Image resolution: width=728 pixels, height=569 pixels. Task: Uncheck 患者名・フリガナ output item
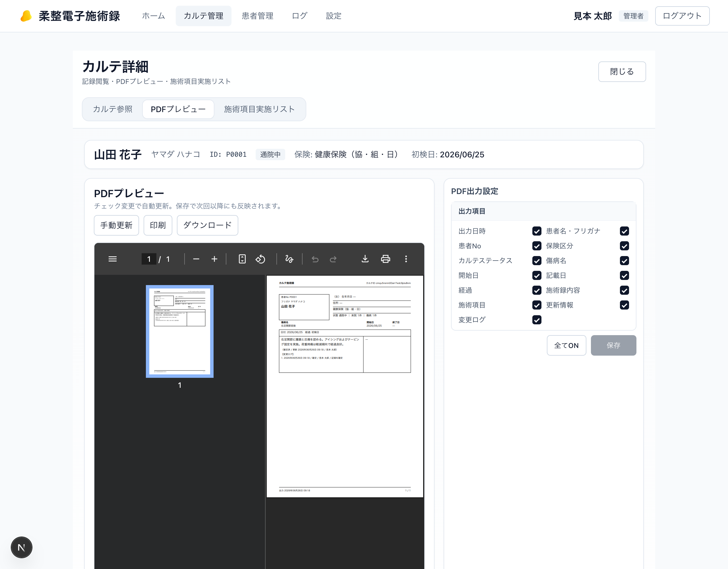click(624, 231)
